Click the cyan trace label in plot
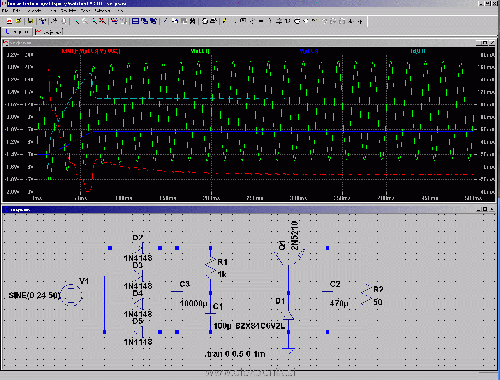Viewport: 500px width, 380px height. (x=418, y=51)
